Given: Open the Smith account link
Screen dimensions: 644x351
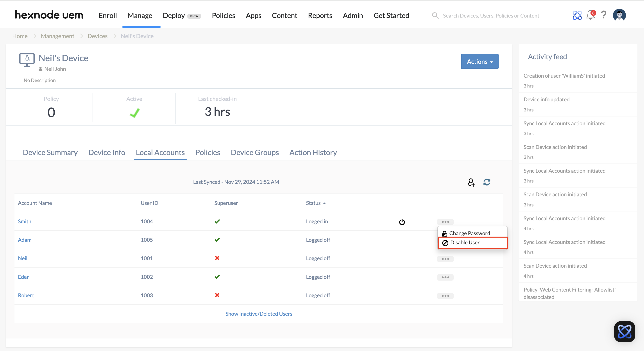Looking at the screenshot, I should point(25,221).
